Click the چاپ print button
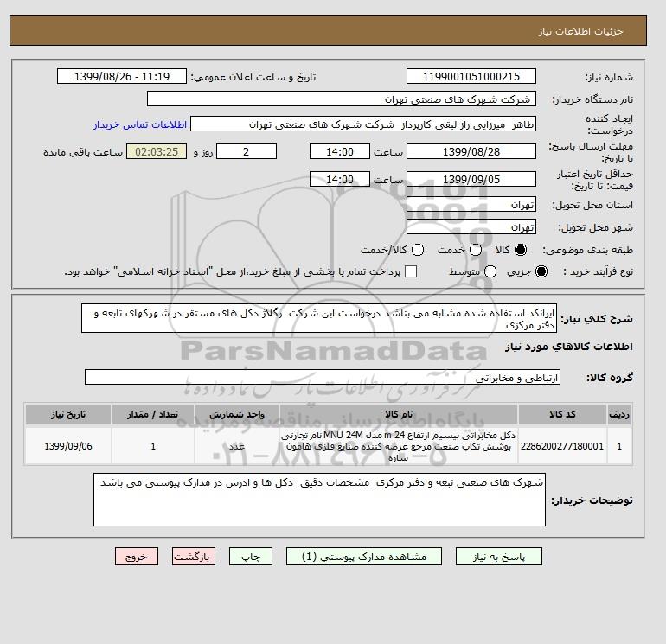Image resolution: width=666 pixels, height=644 pixels. pos(251,557)
